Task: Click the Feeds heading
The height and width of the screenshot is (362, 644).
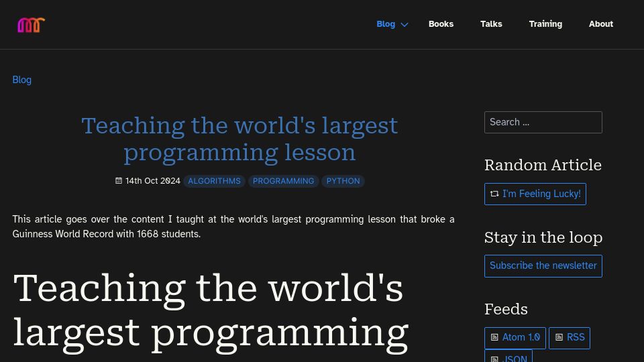Action: (506, 309)
